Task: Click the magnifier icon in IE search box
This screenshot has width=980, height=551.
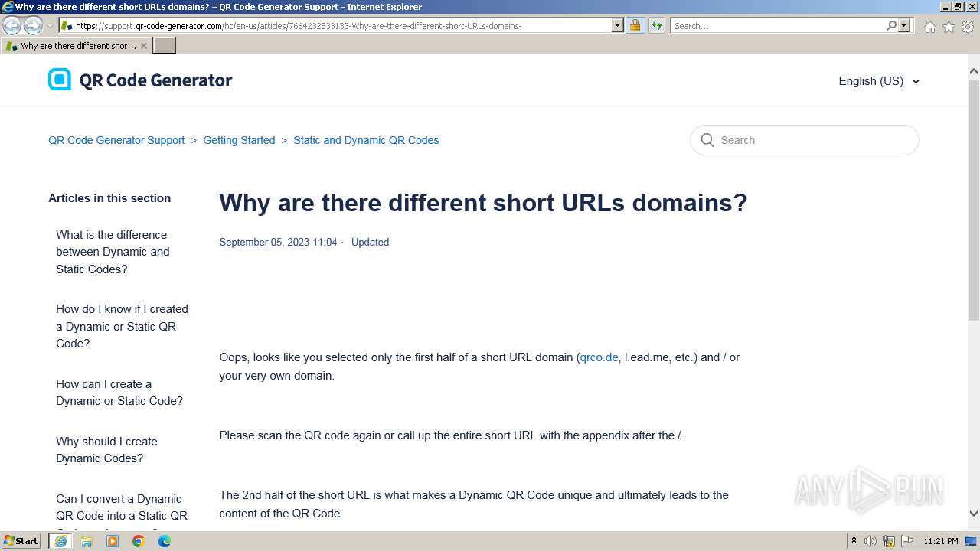Action: [x=891, y=25]
